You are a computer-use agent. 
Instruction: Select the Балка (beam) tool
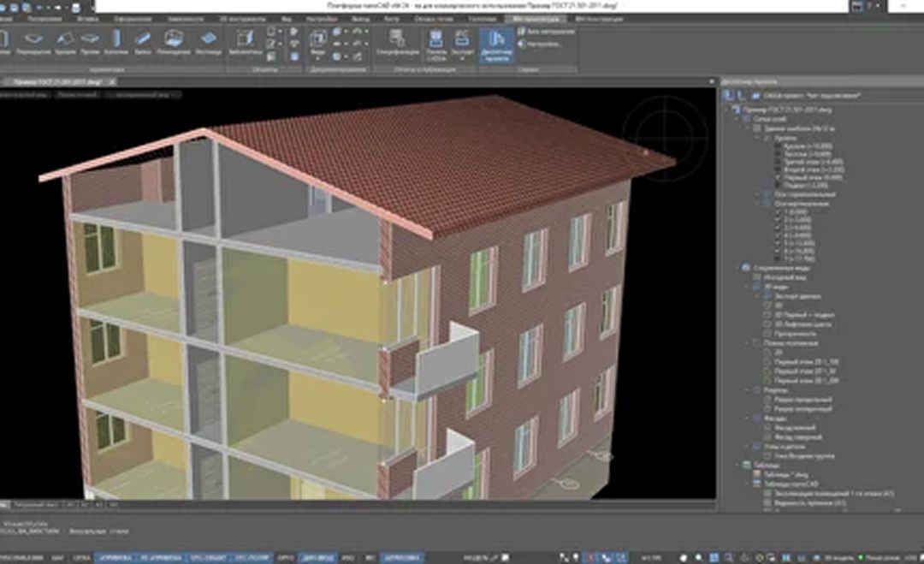(x=144, y=41)
